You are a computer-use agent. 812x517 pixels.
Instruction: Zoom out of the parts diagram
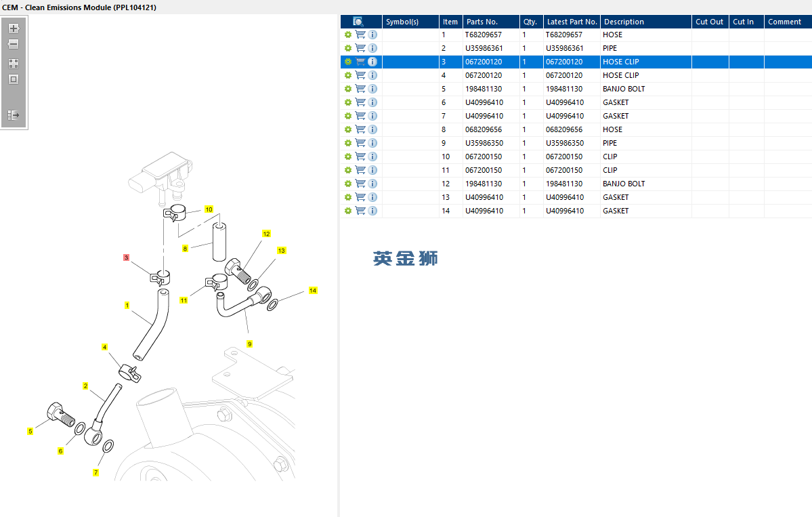tap(14, 45)
